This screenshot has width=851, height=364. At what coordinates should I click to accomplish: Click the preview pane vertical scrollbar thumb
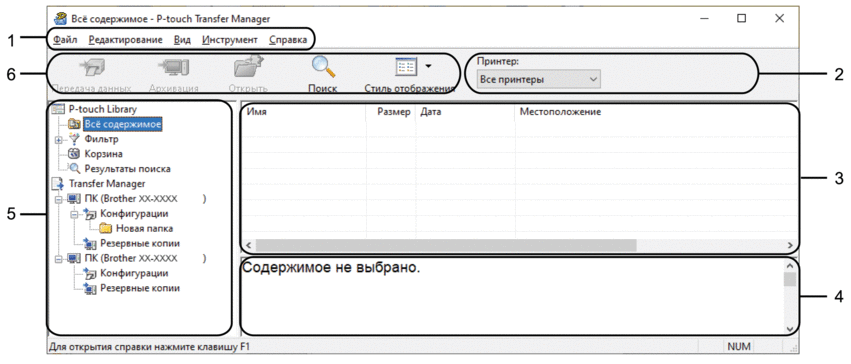790,279
